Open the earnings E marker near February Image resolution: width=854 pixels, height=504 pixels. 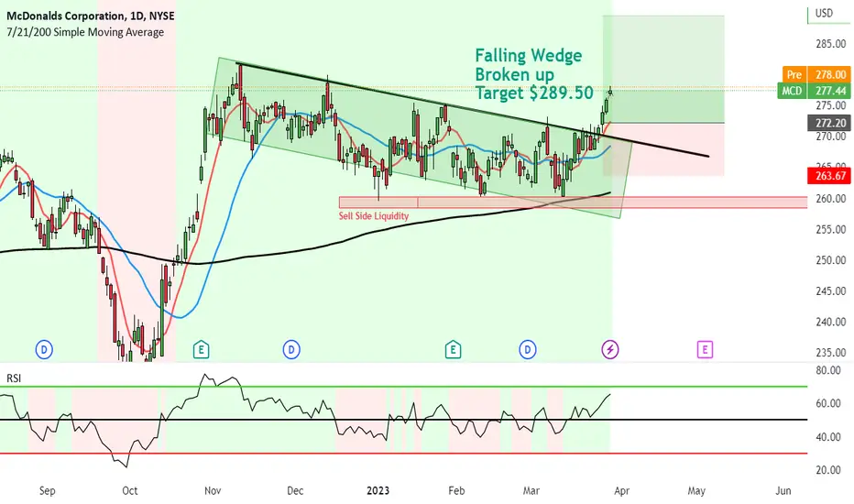453,349
